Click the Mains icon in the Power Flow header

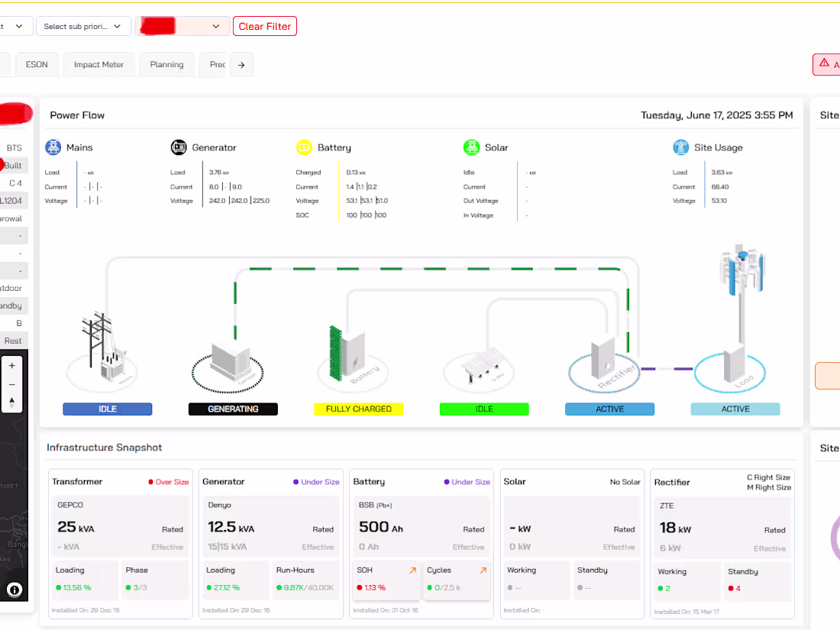click(x=53, y=147)
